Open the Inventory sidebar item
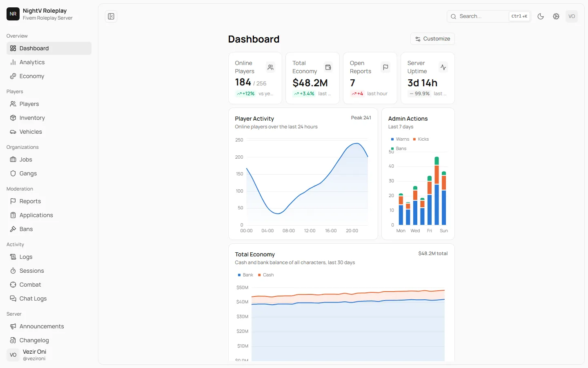 (49, 118)
